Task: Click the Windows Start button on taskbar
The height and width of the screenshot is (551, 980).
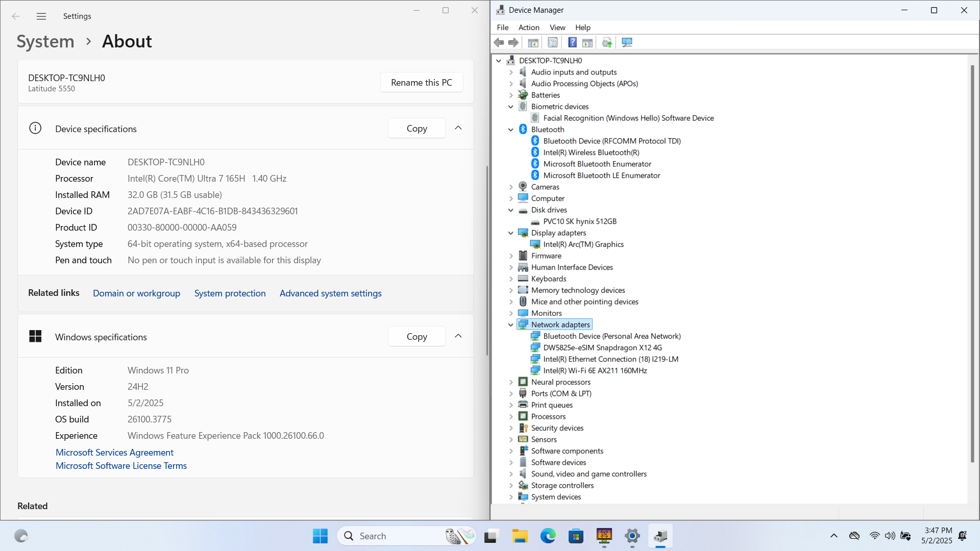Action: click(320, 536)
